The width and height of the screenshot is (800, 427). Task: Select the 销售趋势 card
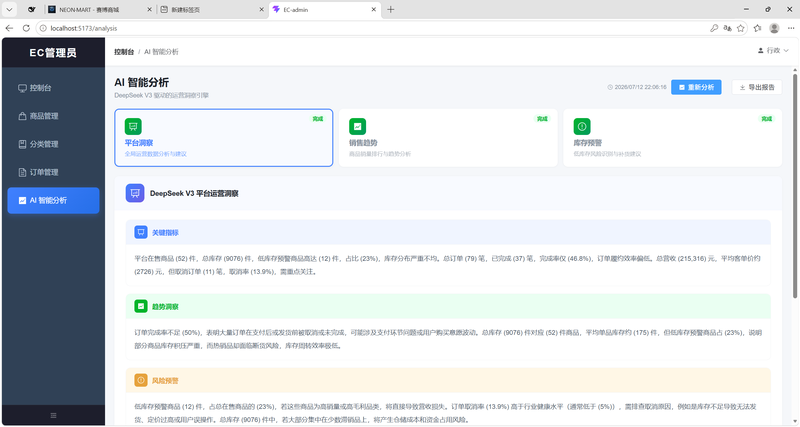point(448,138)
